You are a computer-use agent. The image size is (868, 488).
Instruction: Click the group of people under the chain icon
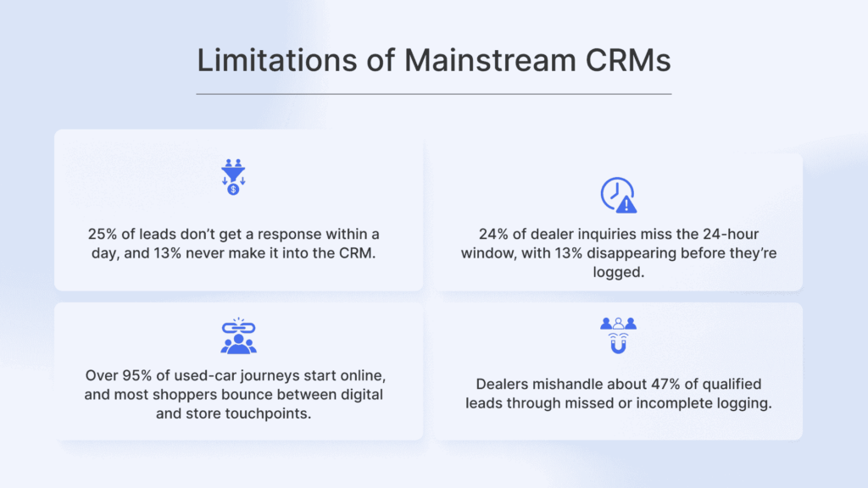[x=239, y=343]
